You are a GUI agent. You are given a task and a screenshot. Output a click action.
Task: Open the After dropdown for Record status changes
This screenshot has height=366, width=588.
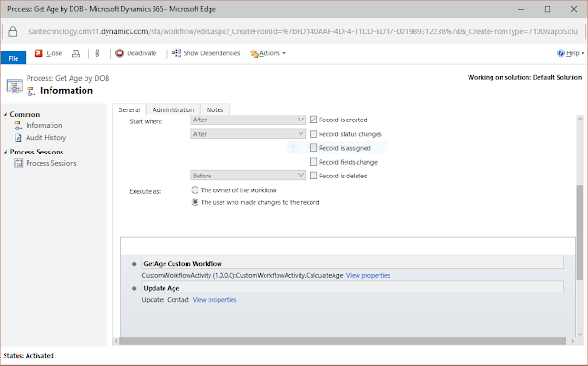(x=248, y=133)
